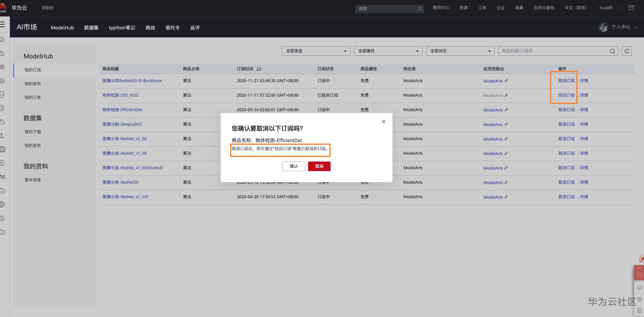This screenshot has height=317, width=644.
Task: Click the 商品属性 column header
Action: 369,69
